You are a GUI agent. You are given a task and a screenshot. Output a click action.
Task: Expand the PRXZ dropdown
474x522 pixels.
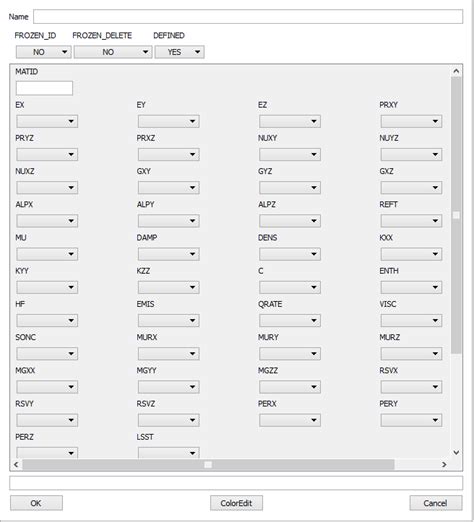169,154
